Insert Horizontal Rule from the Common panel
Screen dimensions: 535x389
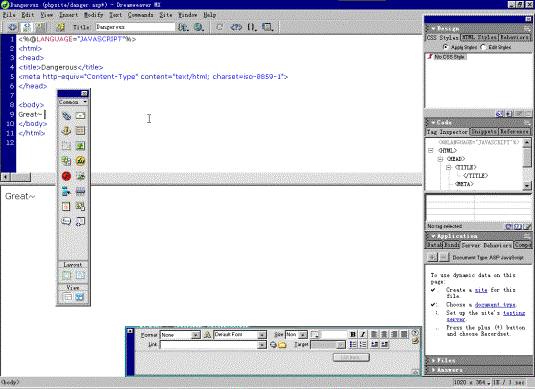[x=81, y=191]
